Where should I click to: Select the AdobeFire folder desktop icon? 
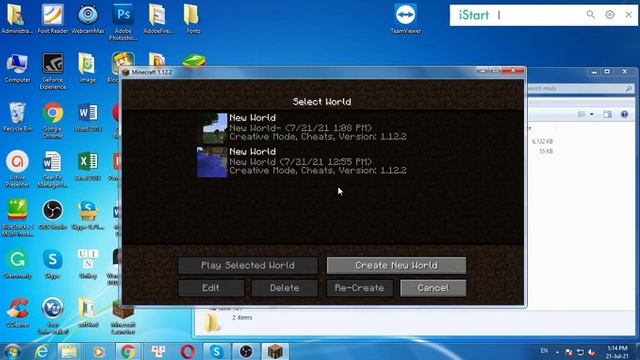(158, 18)
